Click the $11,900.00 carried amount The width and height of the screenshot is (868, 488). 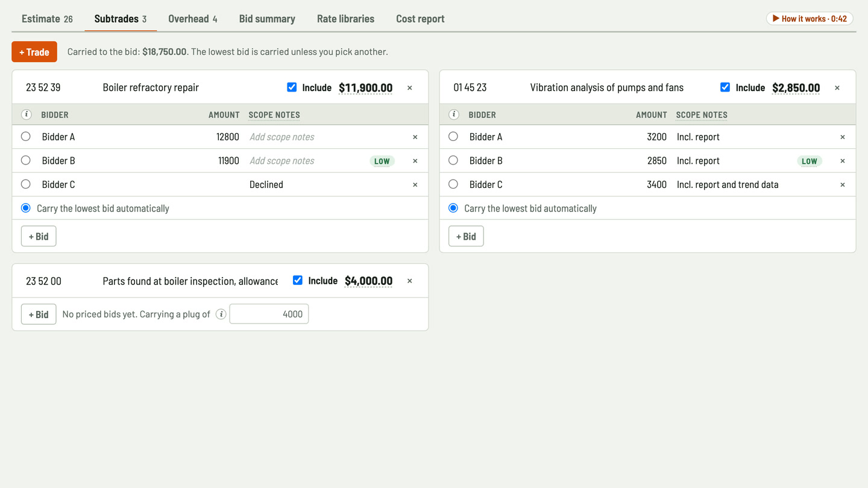coord(365,88)
